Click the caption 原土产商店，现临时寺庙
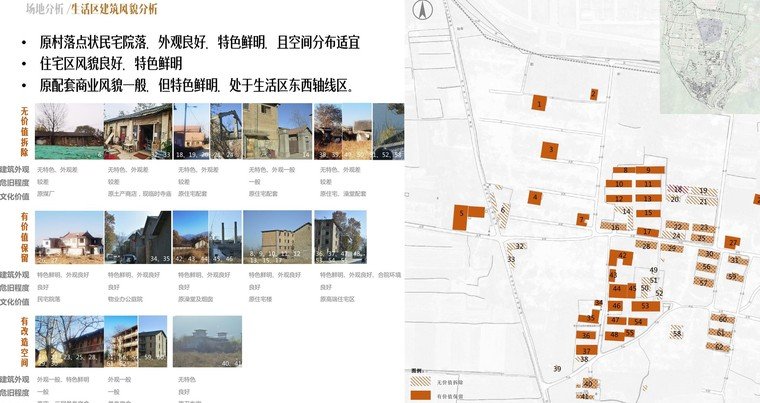Image resolution: width=760 pixels, height=403 pixels. pos(140,193)
